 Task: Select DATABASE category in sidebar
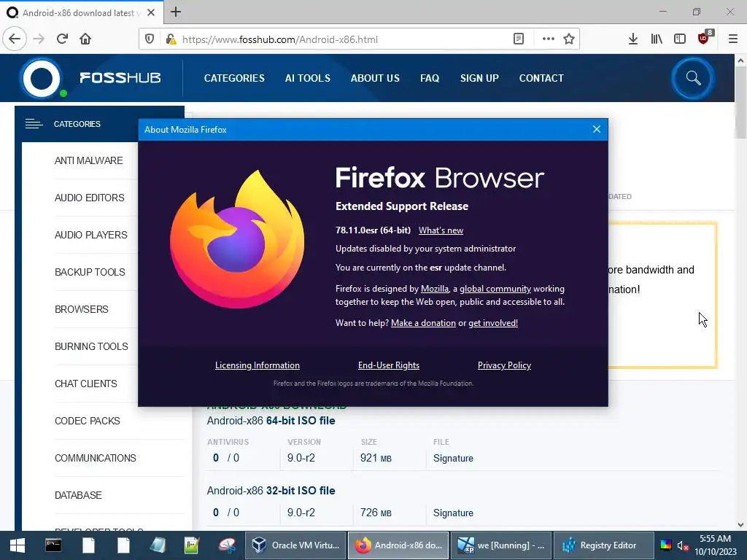coord(78,495)
